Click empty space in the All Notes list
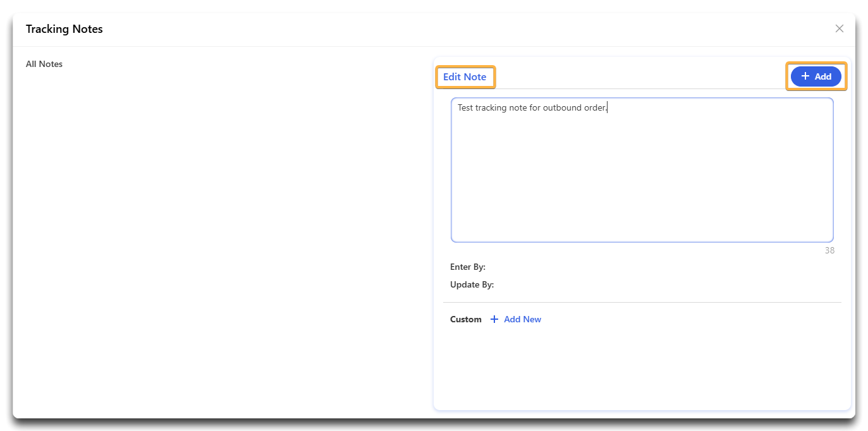This screenshot has height=431, width=868. pos(215,240)
